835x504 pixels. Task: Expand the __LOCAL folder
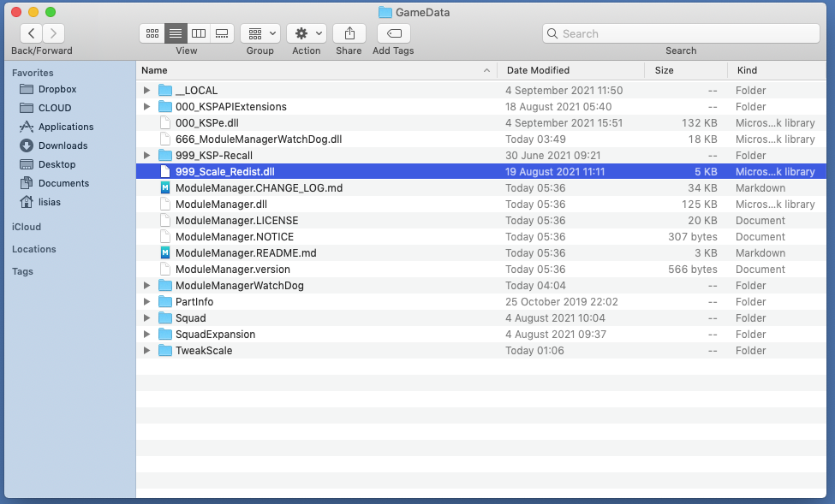point(146,91)
